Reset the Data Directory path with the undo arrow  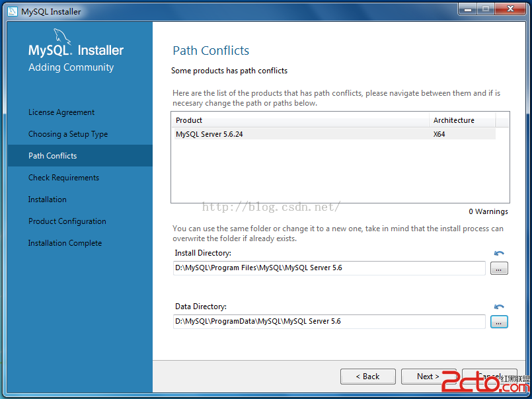point(499,307)
